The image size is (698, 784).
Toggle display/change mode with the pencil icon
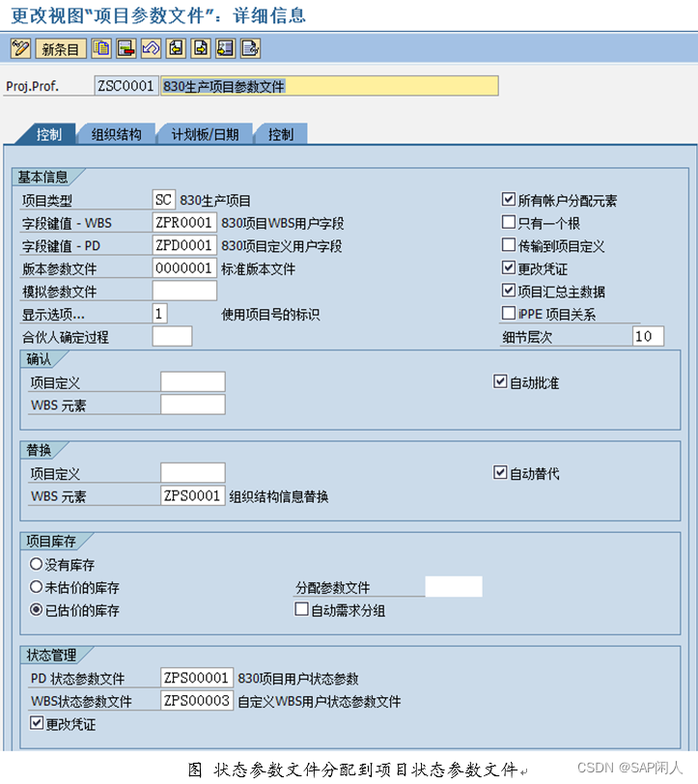(20, 48)
